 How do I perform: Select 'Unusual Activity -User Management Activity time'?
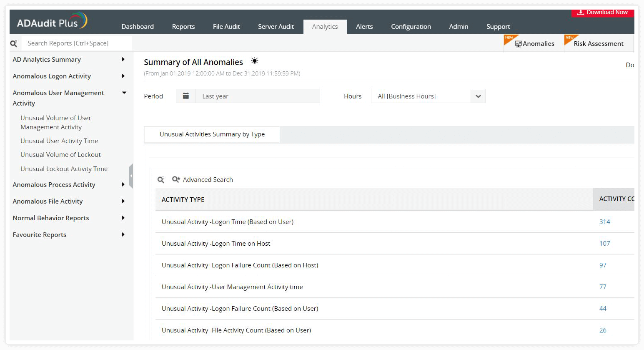point(232,287)
